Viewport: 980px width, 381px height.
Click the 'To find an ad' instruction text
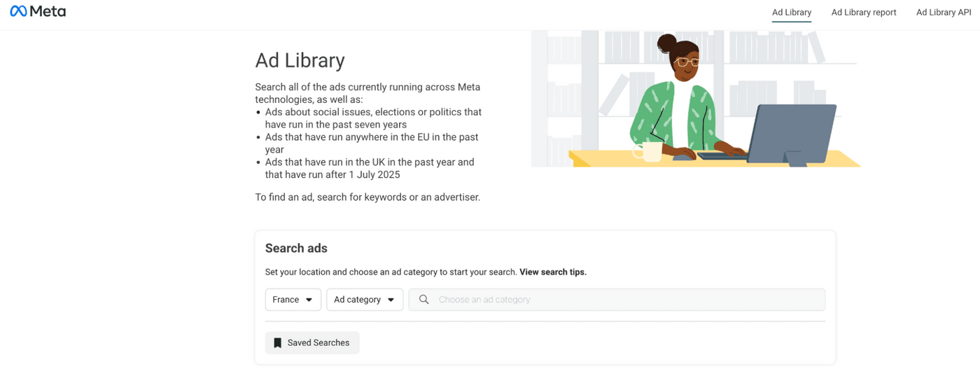tap(367, 198)
